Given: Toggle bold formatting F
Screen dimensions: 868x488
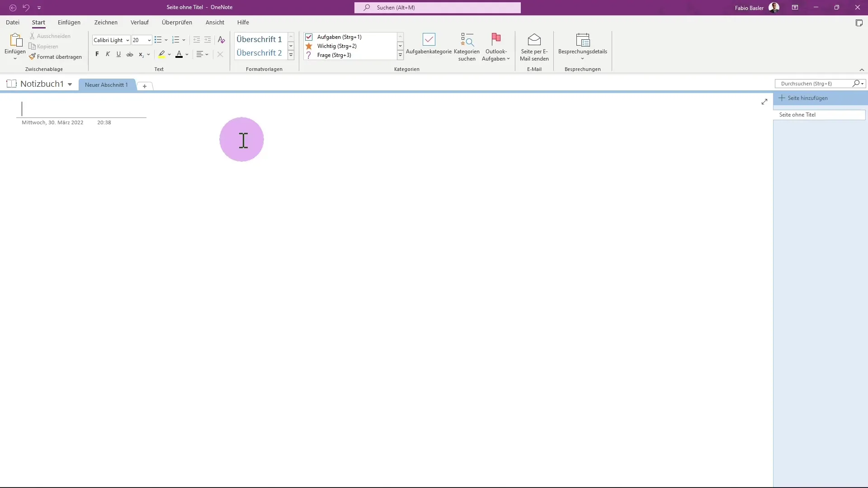Looking at the screenshot, I should pyautogui.click(x=97, y=54).
